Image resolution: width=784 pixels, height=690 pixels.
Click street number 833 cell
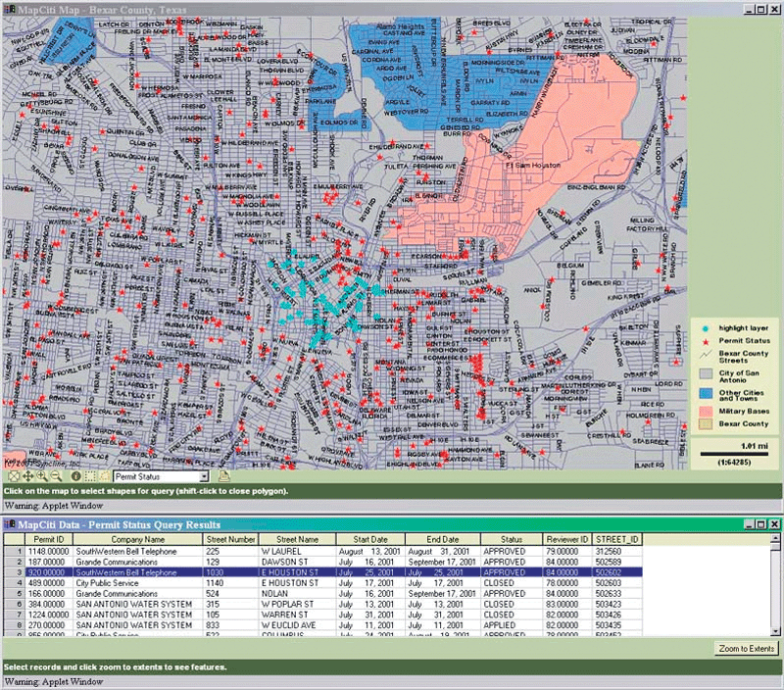point(230,625)
